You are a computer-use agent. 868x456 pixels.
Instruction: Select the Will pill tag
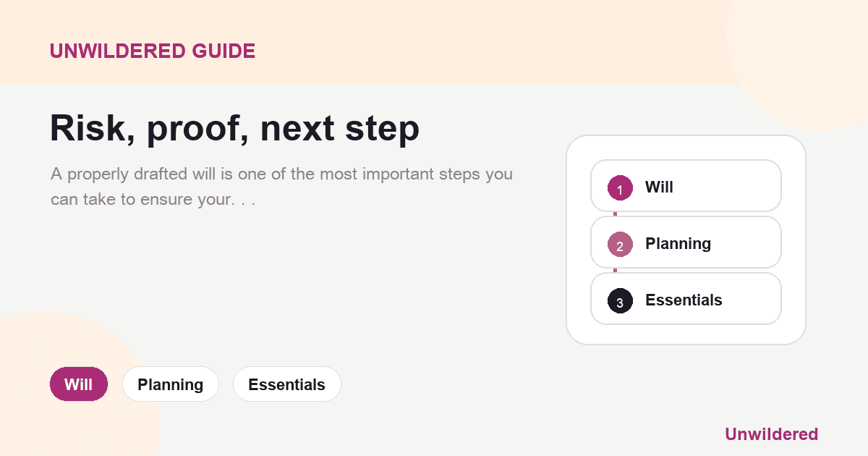pyautogui.click(x=79, y=384)
